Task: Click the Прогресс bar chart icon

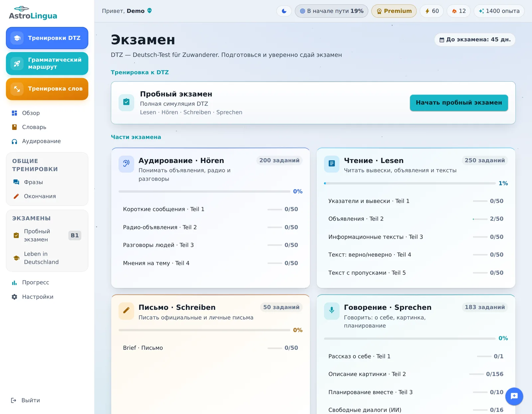Action: pyautogui.click(x=14, y=283)
